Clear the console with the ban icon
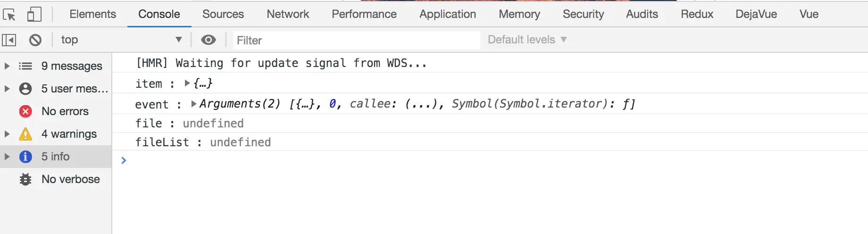868x234 pixels. pyautogui.click(x=35, y=40)
